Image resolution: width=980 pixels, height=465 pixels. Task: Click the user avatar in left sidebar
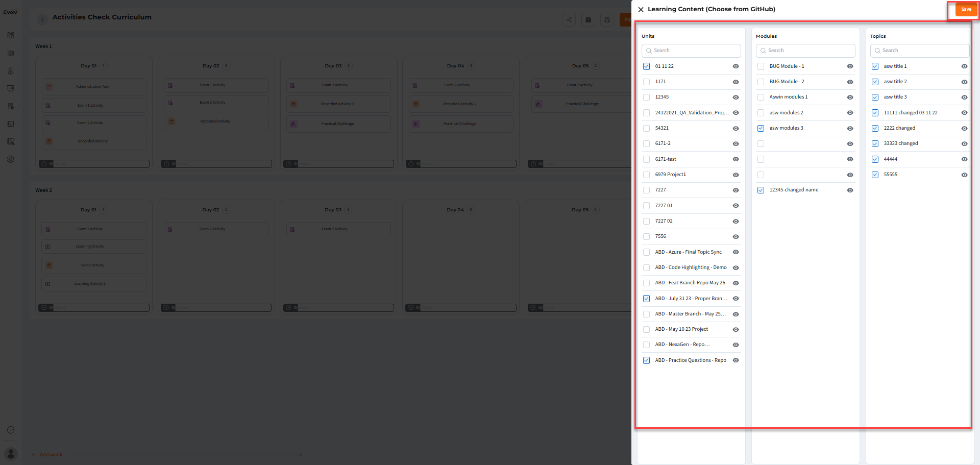click(11, 454)
